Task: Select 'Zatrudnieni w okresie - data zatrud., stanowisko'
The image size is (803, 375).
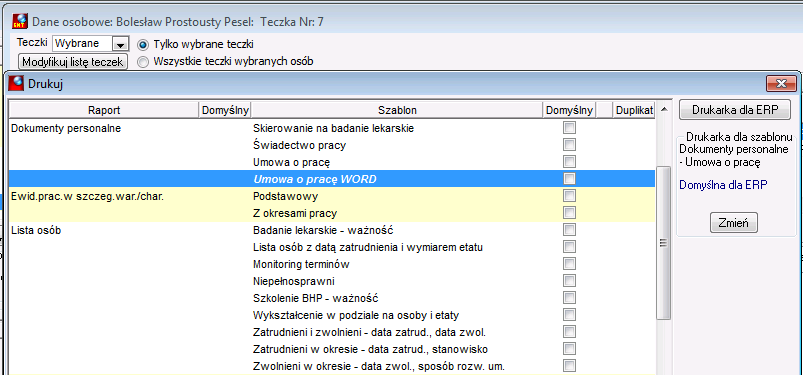Action: click(x=370, y=349)
